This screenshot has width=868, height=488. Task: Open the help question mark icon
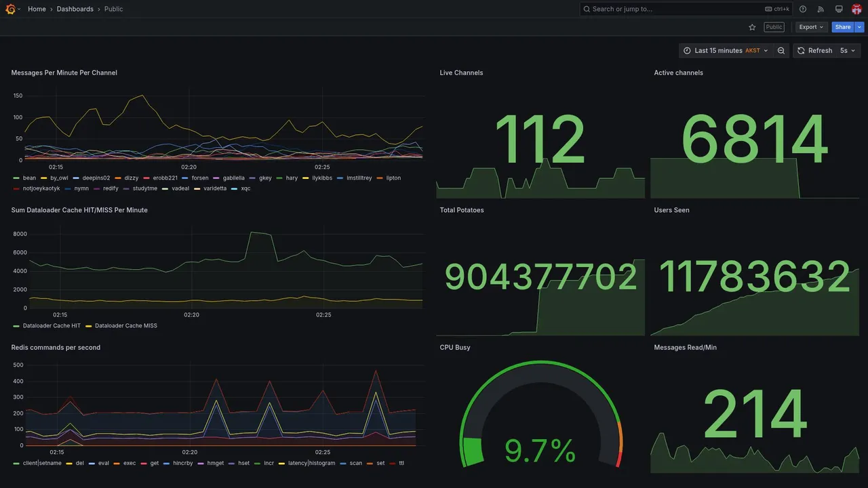point(803,9)
